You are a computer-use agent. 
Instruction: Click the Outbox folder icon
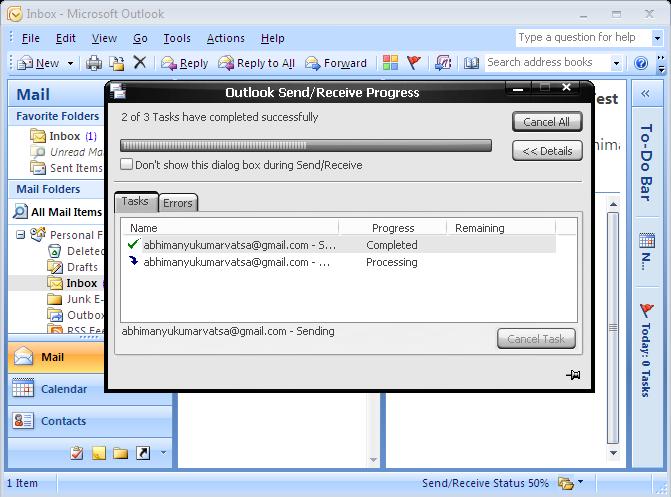coord(55,315)
